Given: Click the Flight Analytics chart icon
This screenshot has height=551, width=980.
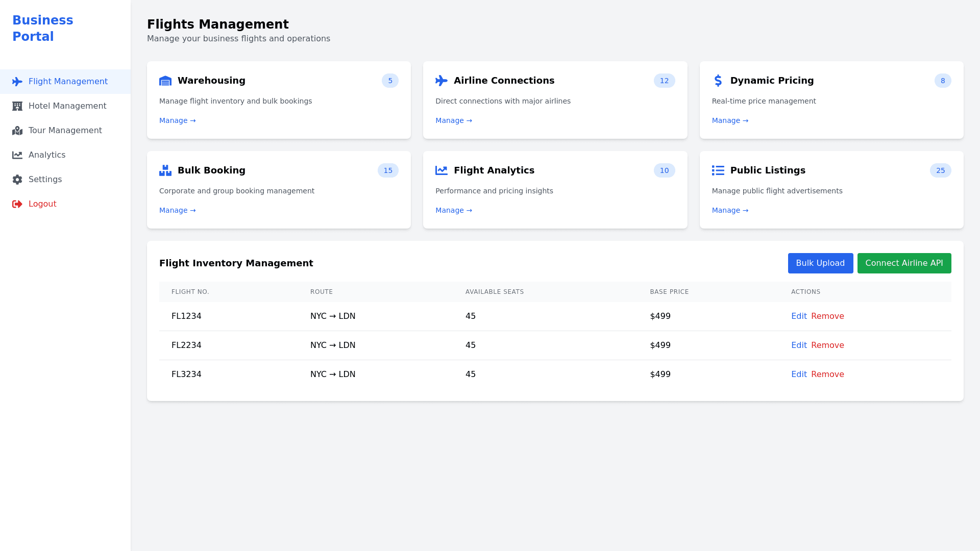Looking at the screenshot, I should pyautogui.click(x=442, y=170).
